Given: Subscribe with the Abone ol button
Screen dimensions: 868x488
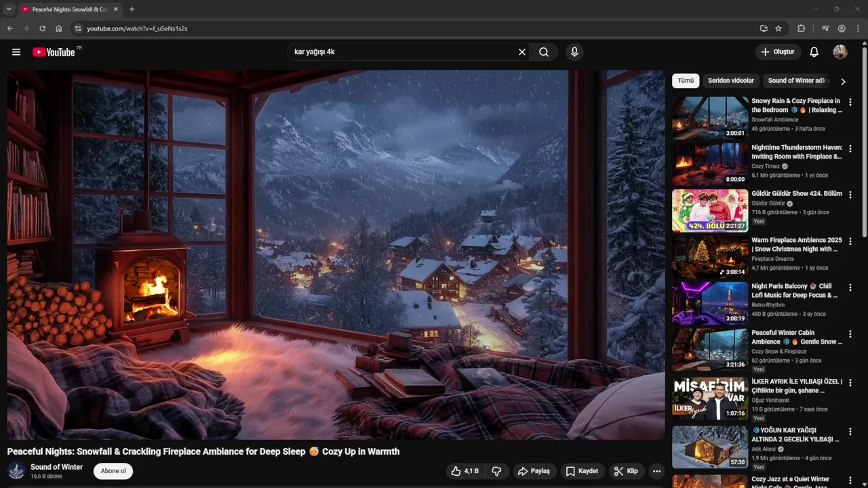Looking at the screenshot, I should pos(113,471).
